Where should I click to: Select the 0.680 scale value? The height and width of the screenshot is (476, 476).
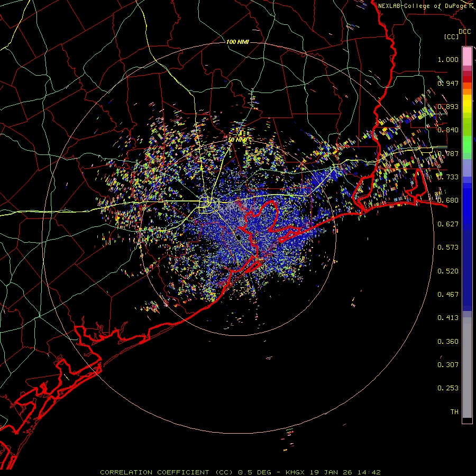coord(448,200)
